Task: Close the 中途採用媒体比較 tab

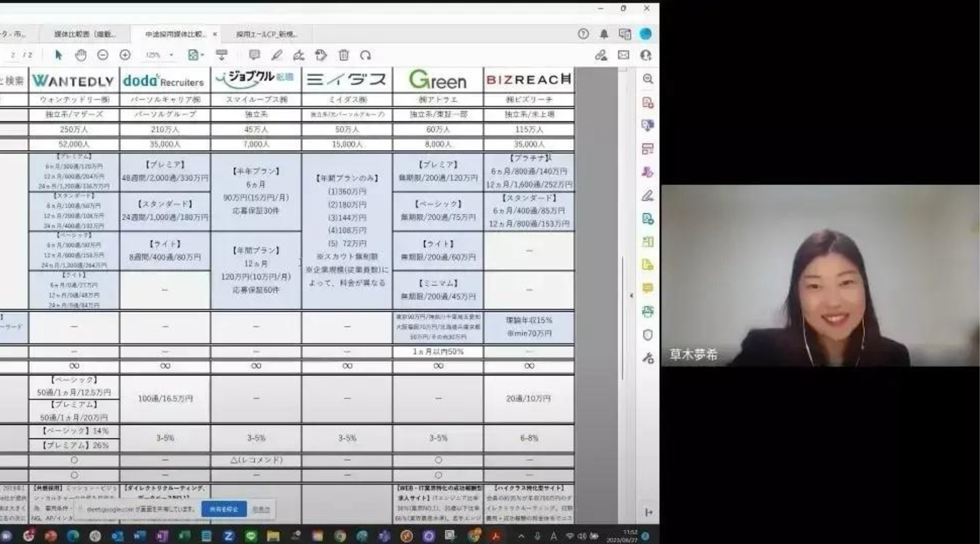Action: (x=215, y=33)
